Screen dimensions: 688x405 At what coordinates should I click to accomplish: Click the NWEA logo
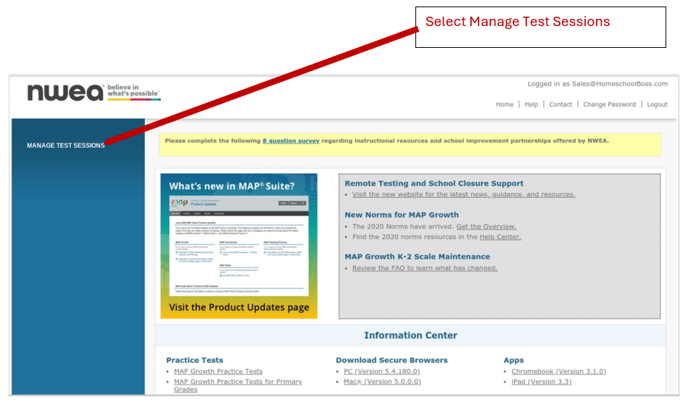[x=94, y=92]
